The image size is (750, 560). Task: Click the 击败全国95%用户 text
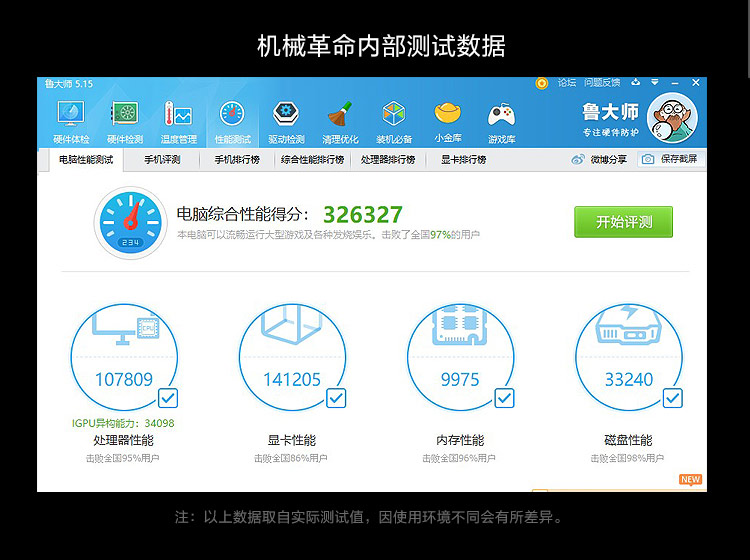tap(122, 458)
